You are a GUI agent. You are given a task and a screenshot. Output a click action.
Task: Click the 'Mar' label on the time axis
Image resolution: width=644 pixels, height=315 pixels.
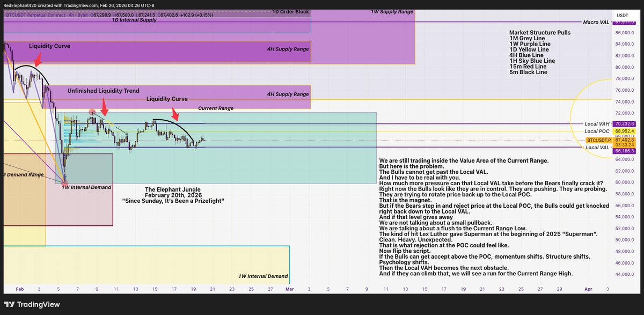point(289,289)
